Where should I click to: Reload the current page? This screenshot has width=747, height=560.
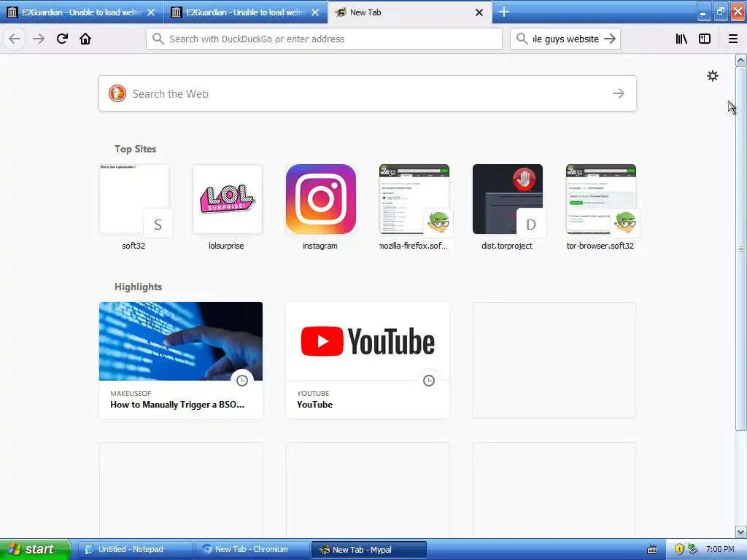coord(62,39)
